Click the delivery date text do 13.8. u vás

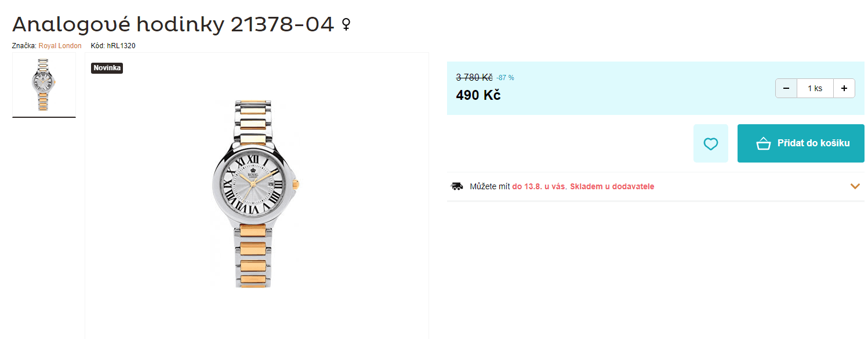pos(539,186)
